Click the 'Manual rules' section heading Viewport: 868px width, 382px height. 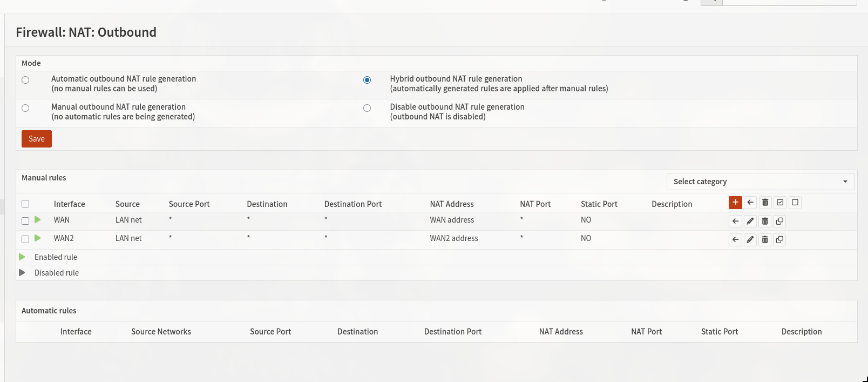[44, 178]
